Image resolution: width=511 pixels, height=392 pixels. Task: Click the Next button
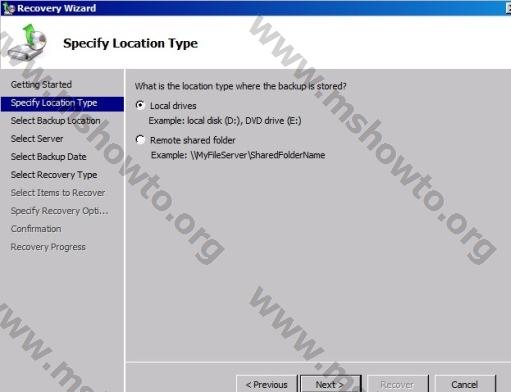pyautogui.click(x=331, y=384)
